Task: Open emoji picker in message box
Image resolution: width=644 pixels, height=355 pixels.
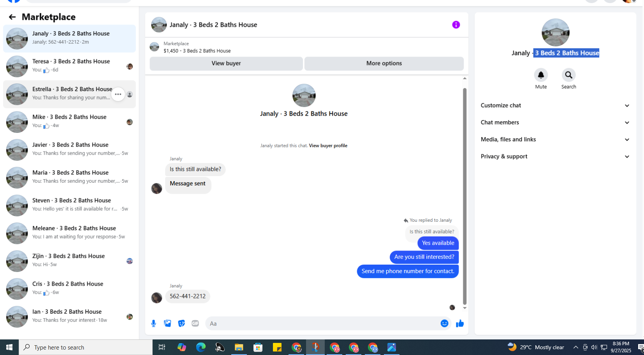Action: pos(444,323)
